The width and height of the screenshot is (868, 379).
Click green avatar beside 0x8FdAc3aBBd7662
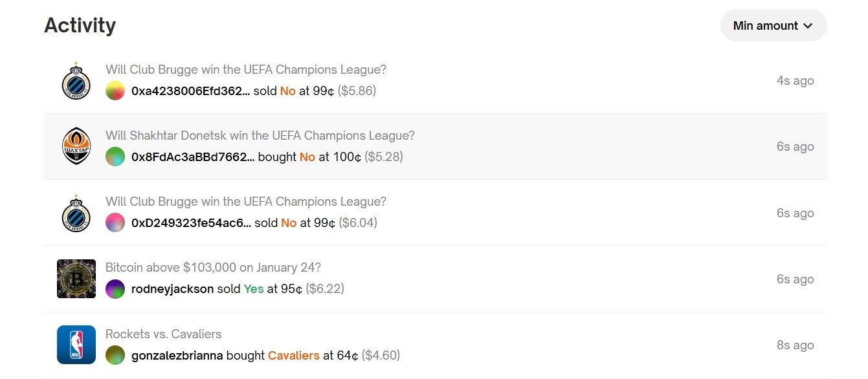point(115,157)
